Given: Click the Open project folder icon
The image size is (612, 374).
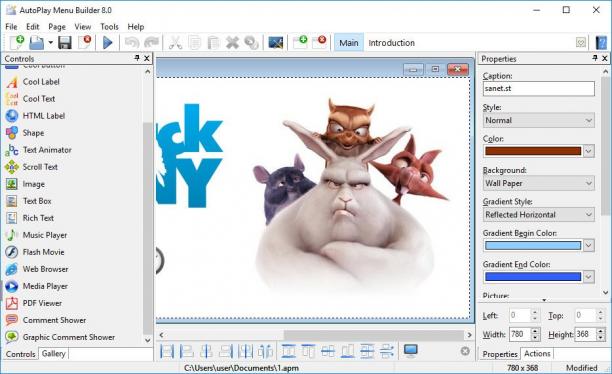Looking at the screenshot, I should click(37, 43).
